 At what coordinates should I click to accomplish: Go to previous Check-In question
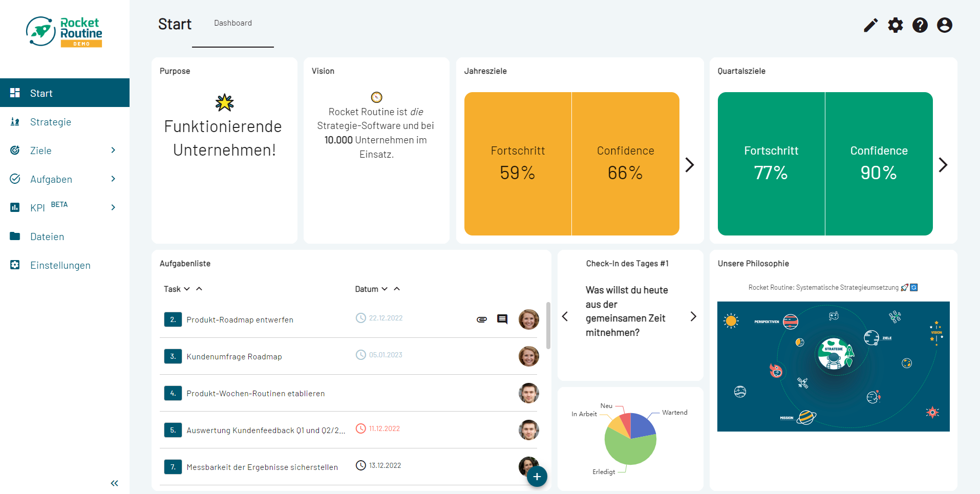tap(565, 316)
